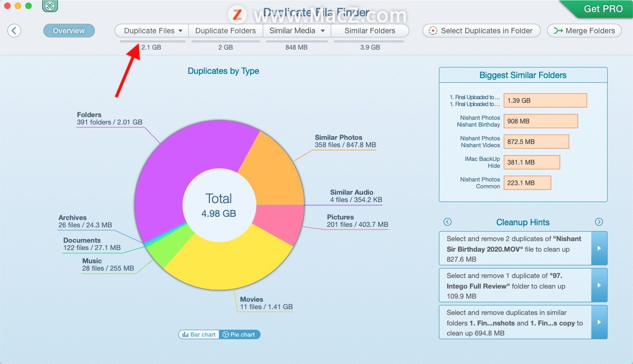Click the Documents 122 files label

click(92, 244)
